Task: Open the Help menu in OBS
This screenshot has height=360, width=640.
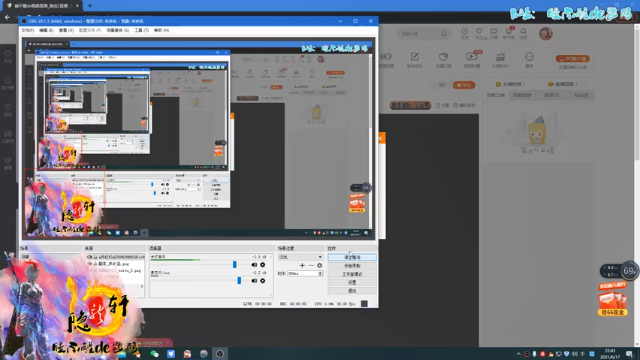Action: coord(161,30)
